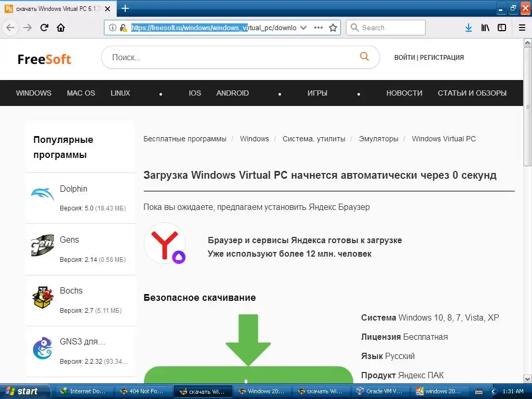Bookmark this page with the star
This screenshot has width=532, height=399.
click(x=333, y=28)
